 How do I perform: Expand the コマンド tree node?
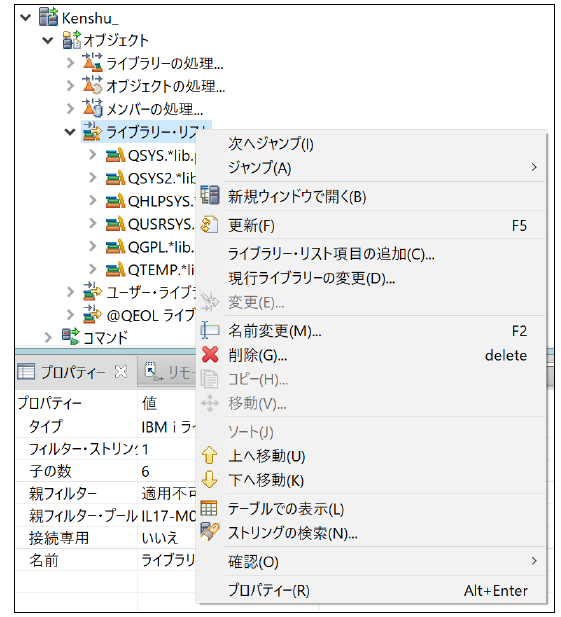tap(48, 337)
